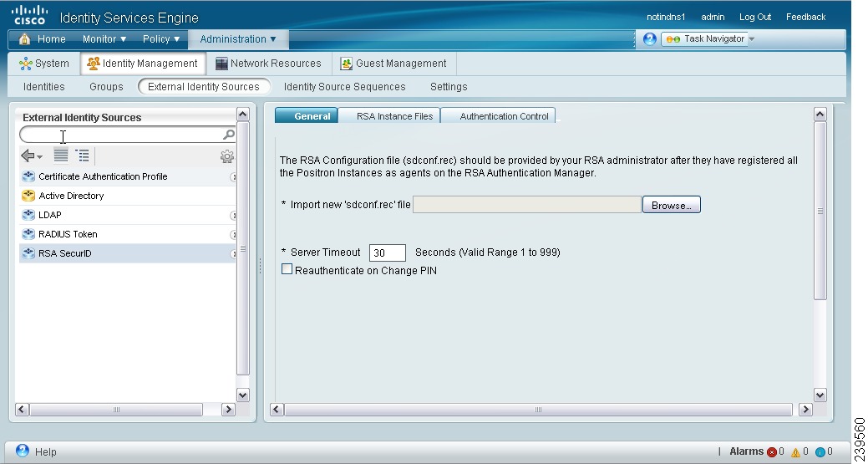Image resolution: width=868 pixels, height=464 pixels.
Task: Expand the Task Navigator dropdown arrow
Action: coord(751,39)
